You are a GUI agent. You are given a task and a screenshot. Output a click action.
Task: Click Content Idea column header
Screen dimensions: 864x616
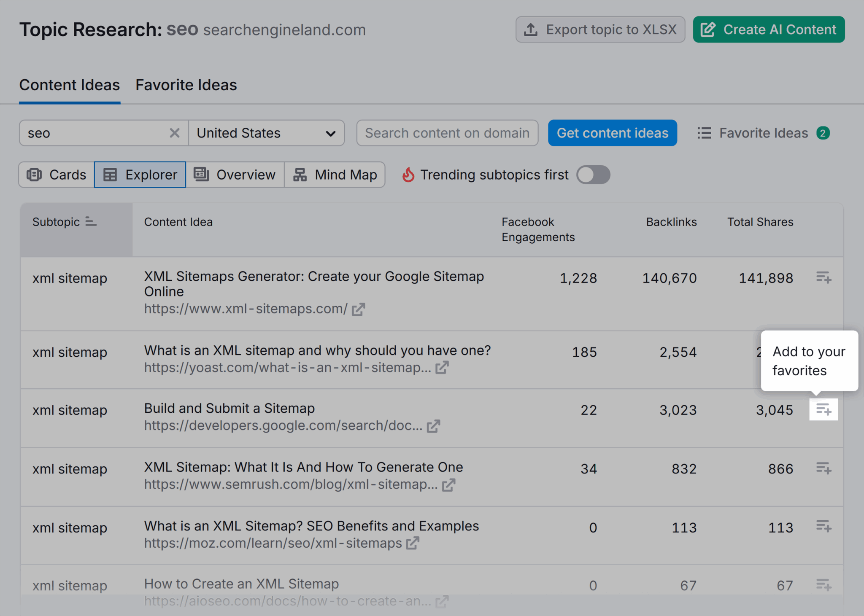pos(178,222)
